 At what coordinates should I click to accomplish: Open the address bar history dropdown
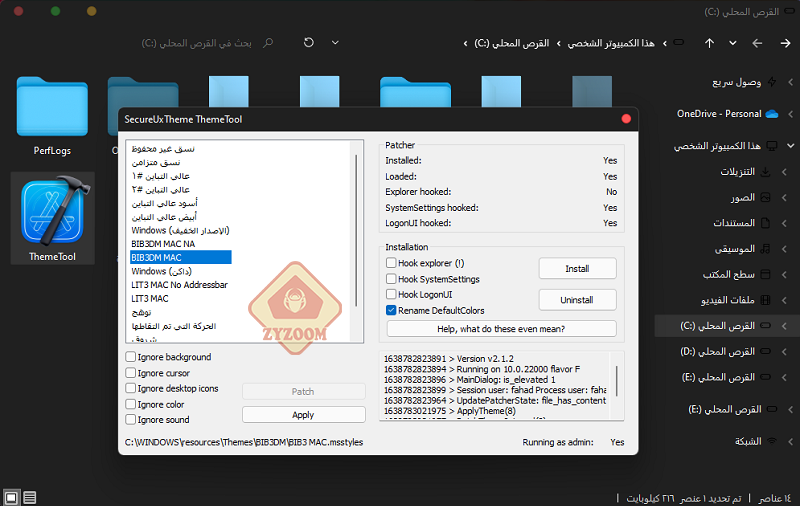point(335,43)
